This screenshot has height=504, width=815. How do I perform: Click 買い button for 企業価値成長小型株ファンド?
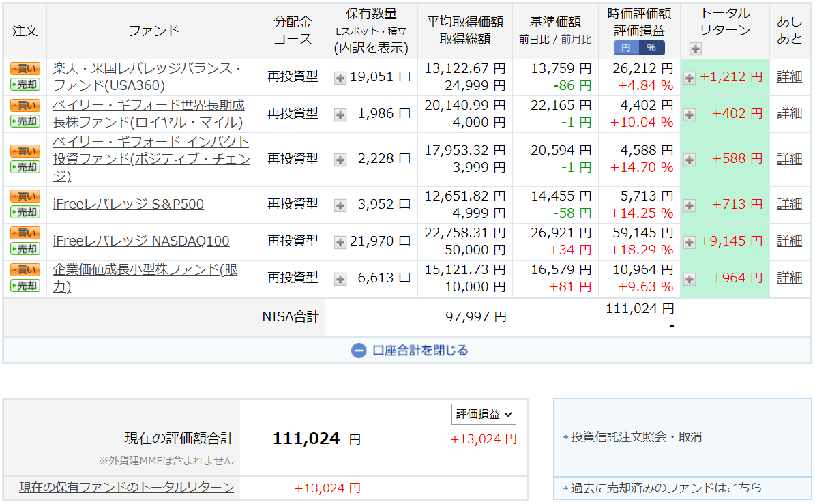coord(25,270)
